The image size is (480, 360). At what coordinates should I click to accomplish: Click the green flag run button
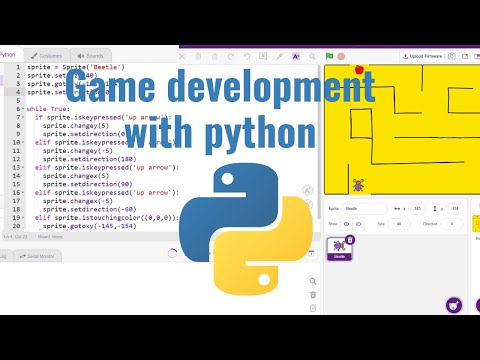click(329, 56)
